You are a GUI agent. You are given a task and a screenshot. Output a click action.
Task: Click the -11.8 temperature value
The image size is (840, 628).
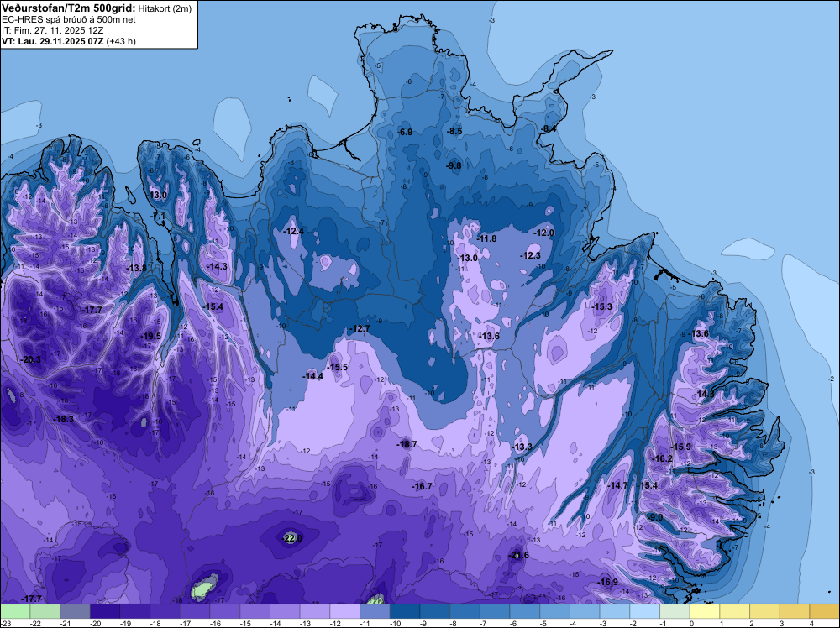click(486, 238)
